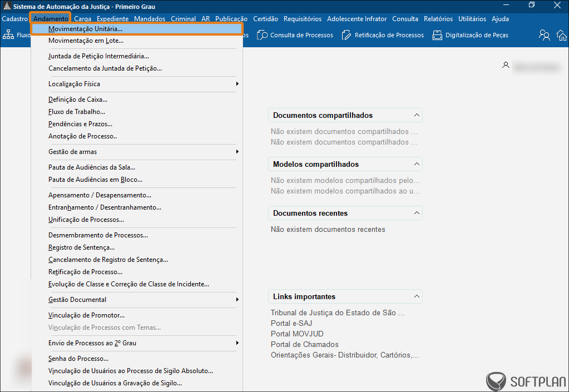Click the Retificação de Processos pencil icon

347,35
